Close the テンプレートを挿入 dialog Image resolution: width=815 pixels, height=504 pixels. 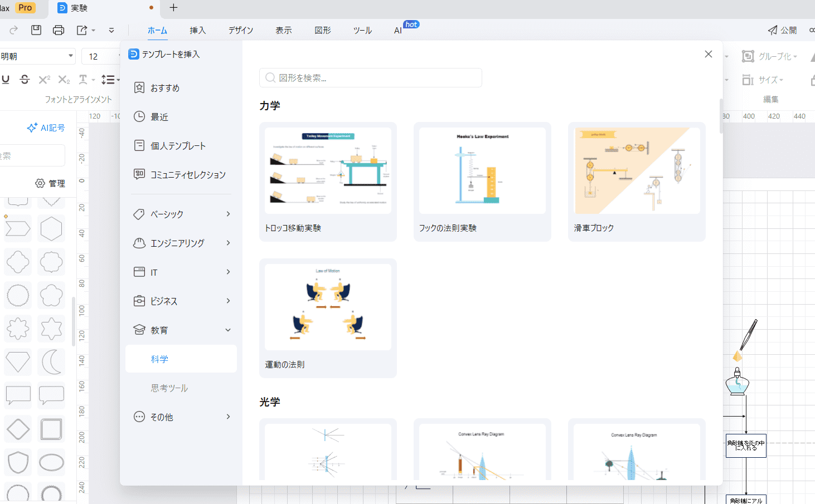tap(708, 54)
